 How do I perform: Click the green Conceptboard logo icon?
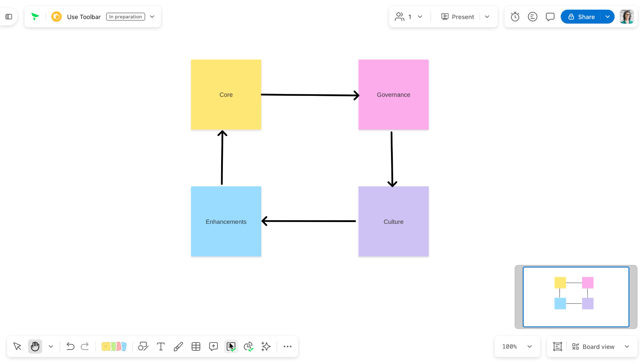[35, 16]
